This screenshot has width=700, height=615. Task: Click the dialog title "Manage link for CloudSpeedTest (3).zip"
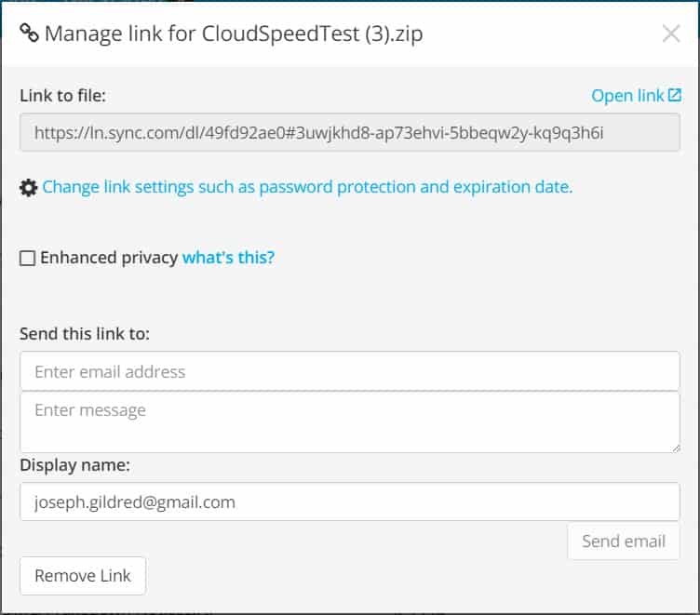[234, 33]
